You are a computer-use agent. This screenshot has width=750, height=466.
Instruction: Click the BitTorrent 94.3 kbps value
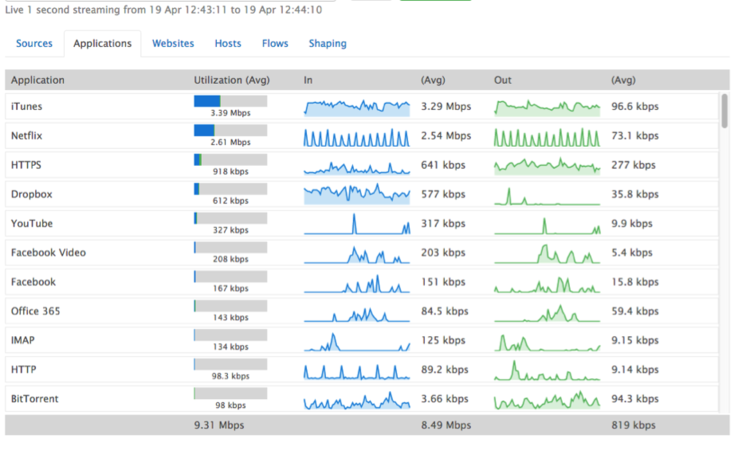635,399
